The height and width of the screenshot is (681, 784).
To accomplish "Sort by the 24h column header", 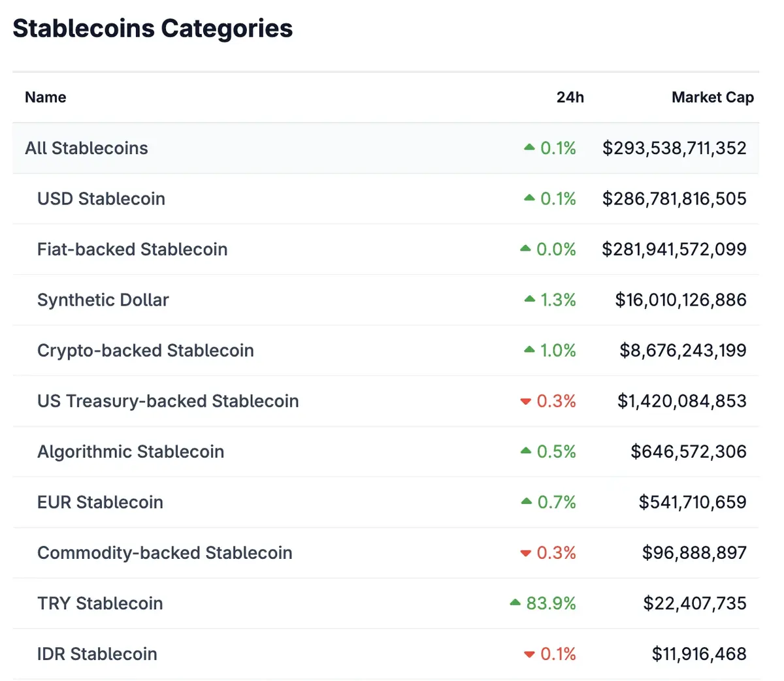I will tap(570, 97).
